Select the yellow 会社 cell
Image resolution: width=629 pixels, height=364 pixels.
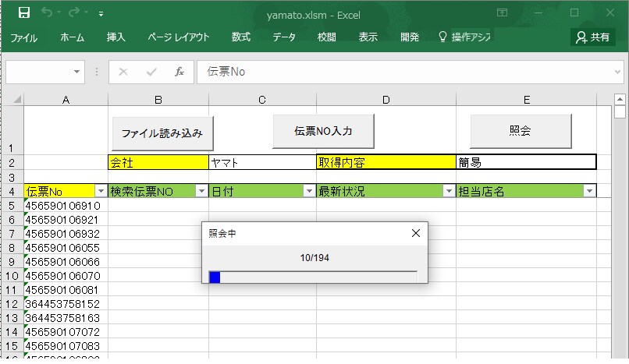pyautogui.click(x=158, y=163)
